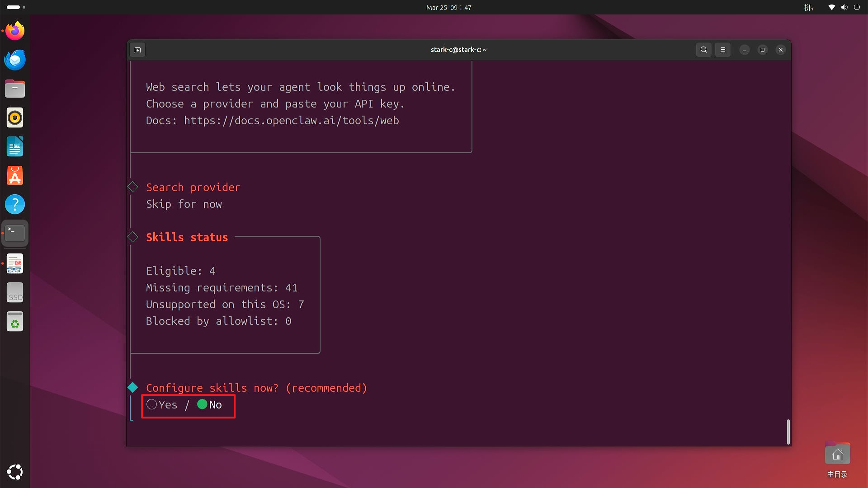Launch Thunderbird mail from the dock
868x488 pixels.
point(15,60)
